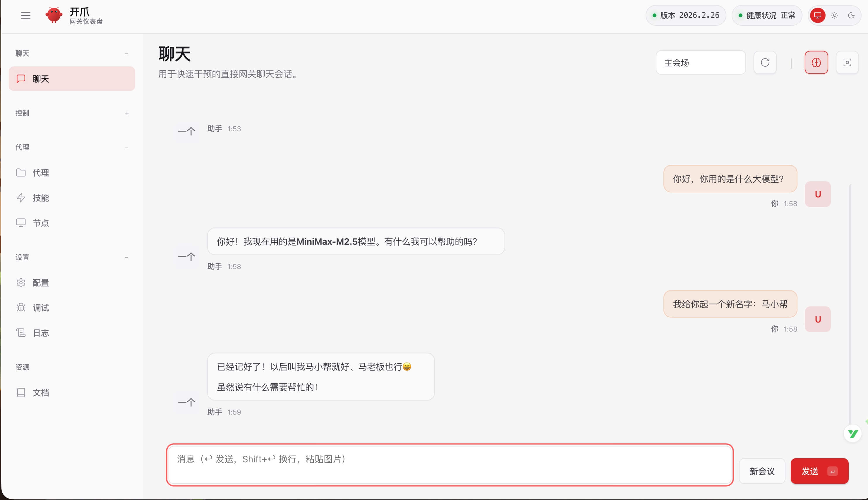Click the green floating assistant icon
Viewport: 868px width, 500px height.
coord(852,434)
